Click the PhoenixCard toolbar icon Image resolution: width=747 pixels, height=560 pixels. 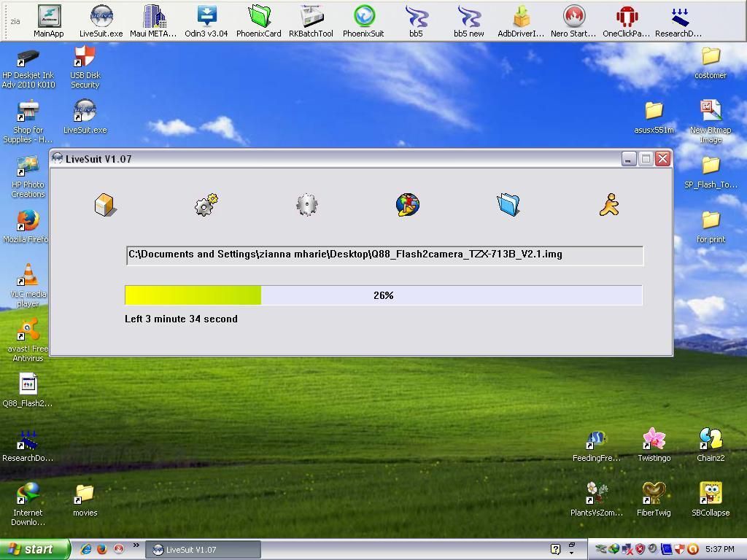(258, 20)
